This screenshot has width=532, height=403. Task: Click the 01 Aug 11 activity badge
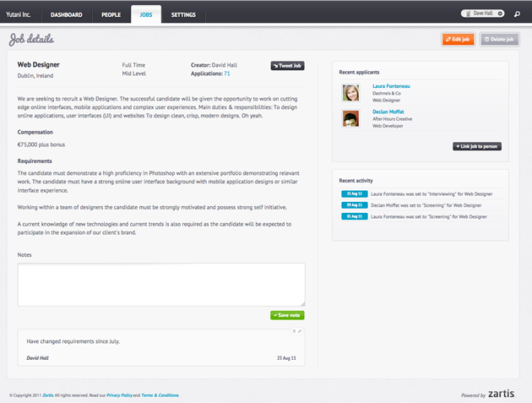pos(354,216)
